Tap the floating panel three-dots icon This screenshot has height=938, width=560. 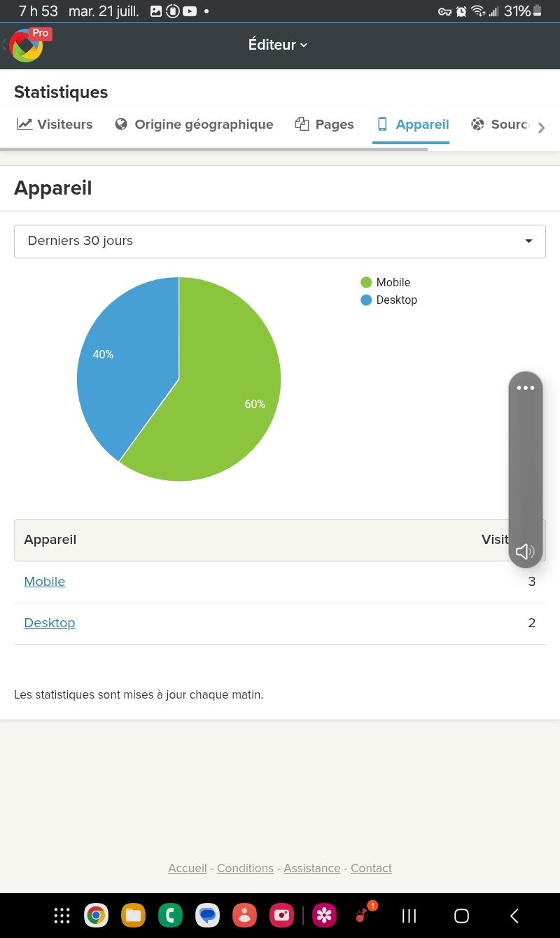click(x=526, y=388)
